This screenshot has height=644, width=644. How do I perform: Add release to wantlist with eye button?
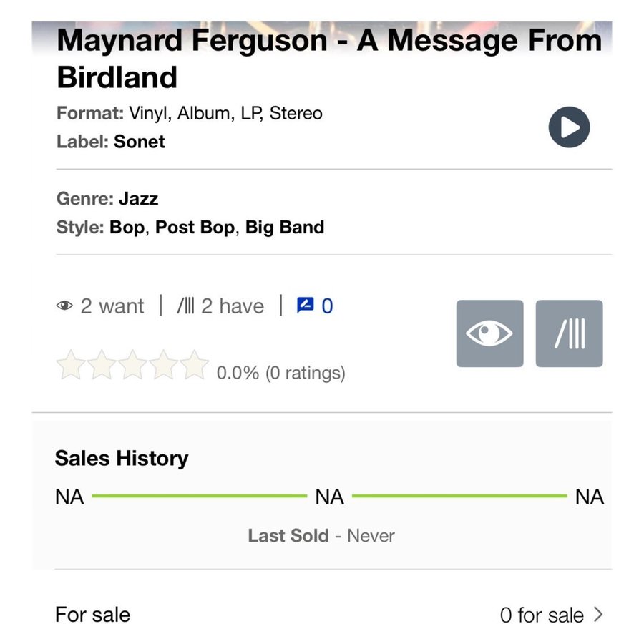[489, 333]
